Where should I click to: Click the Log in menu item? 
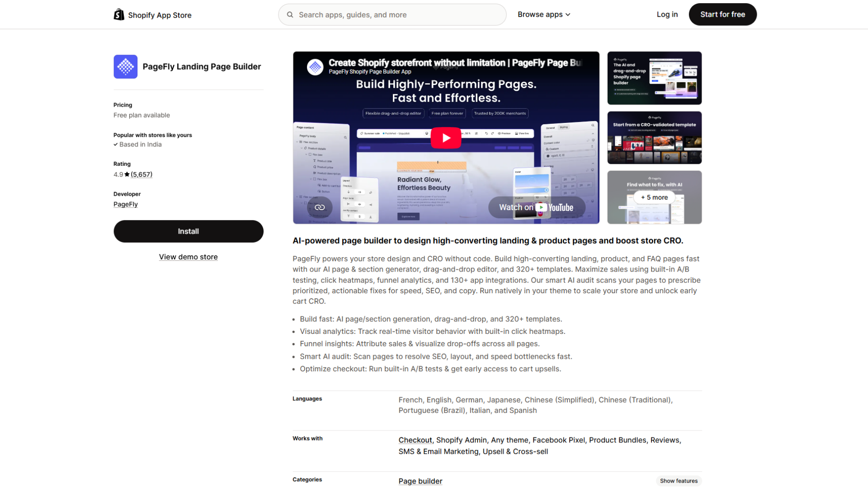667,14
